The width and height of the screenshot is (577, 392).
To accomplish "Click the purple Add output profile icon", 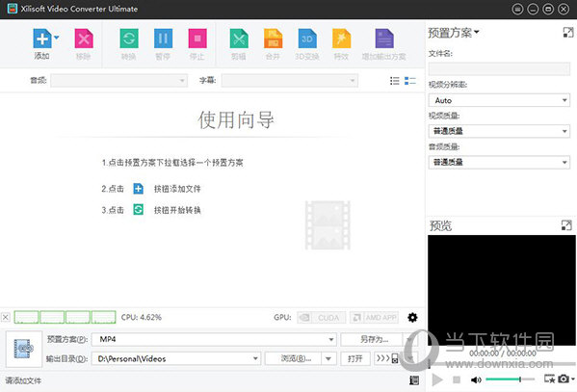I will (383, 39).
